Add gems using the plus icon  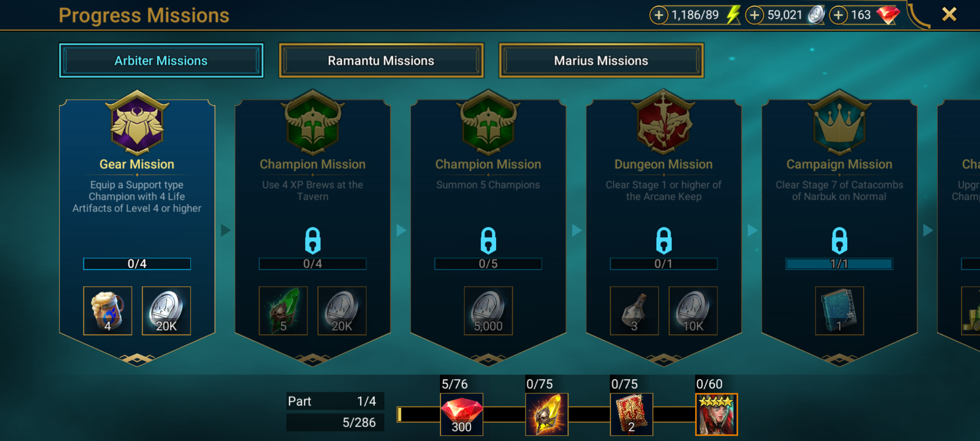click(838, 16)
